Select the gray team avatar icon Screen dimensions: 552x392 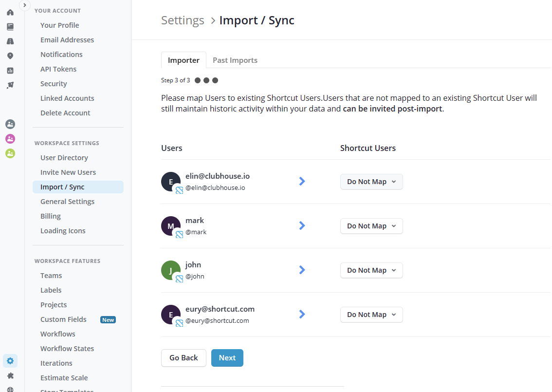[10, 124]
